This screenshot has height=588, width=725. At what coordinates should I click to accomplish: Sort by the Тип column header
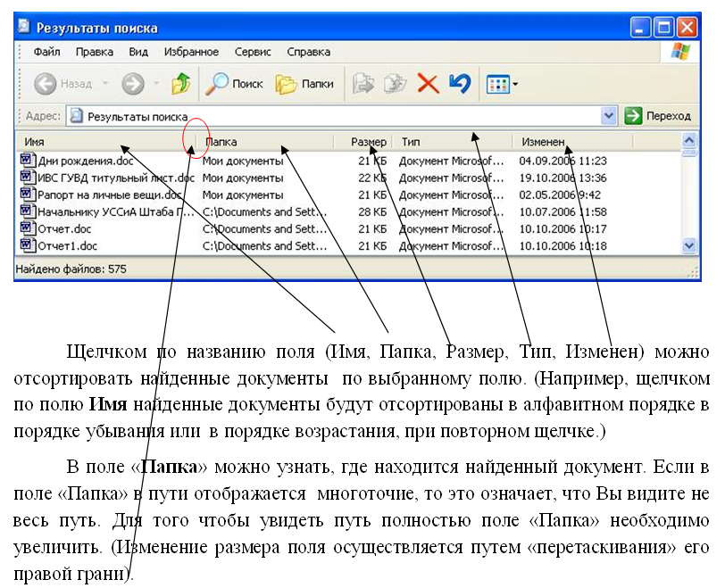[453, 142]
